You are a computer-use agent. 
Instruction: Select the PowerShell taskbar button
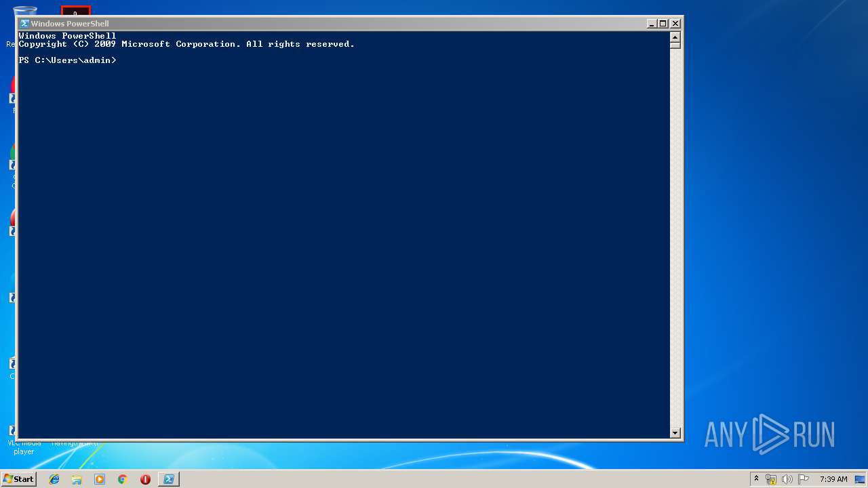(169, 479)
